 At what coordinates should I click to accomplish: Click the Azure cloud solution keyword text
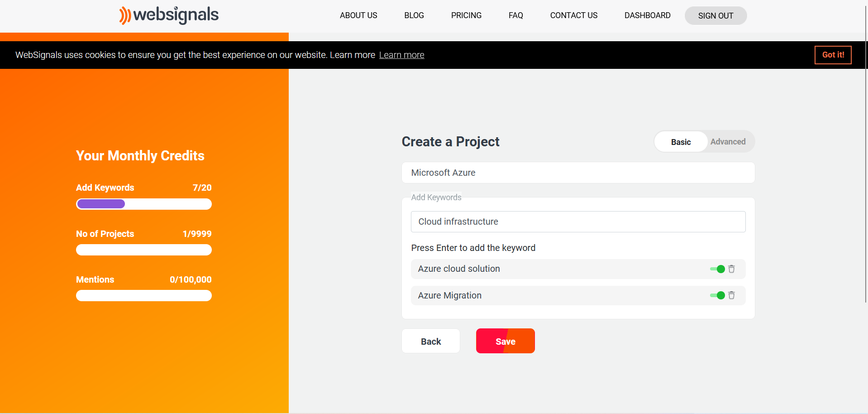coord(459,269)
